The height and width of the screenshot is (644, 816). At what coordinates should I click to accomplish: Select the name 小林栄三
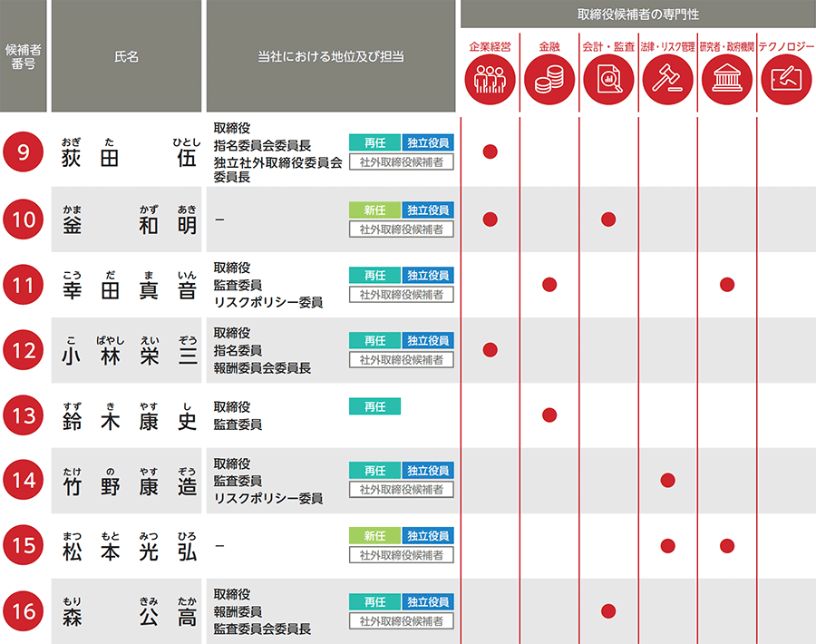[130, 356]
